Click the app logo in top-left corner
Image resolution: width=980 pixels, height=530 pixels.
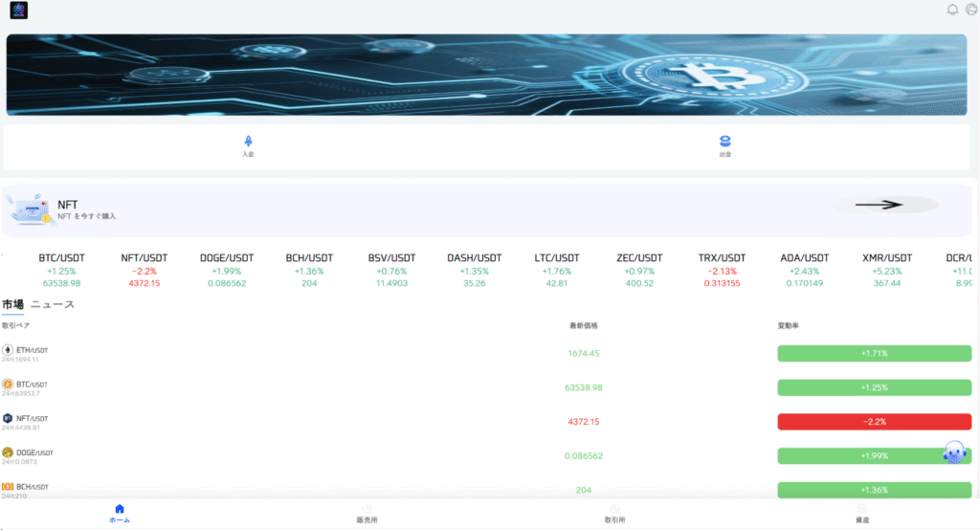(x=19, y=10)
